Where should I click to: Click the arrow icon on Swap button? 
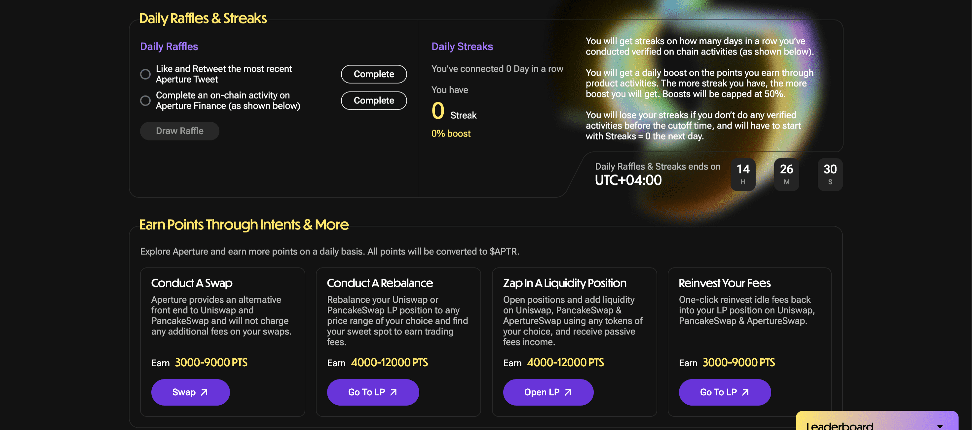point(204,392)
